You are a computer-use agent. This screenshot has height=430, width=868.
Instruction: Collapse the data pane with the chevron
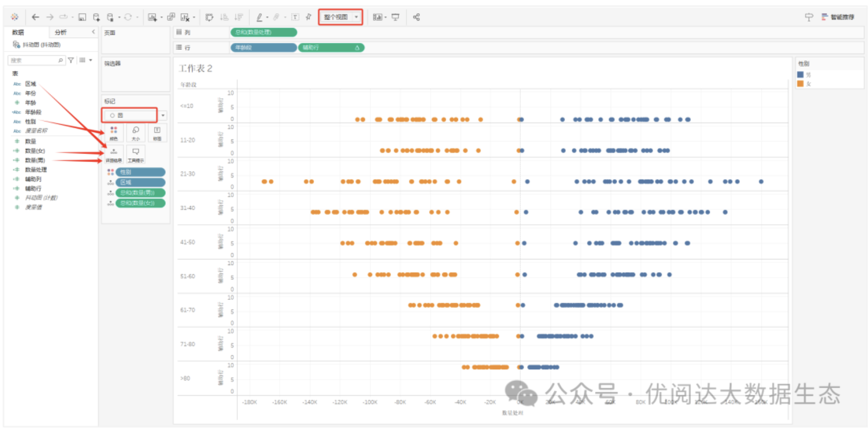coord(93,32)
